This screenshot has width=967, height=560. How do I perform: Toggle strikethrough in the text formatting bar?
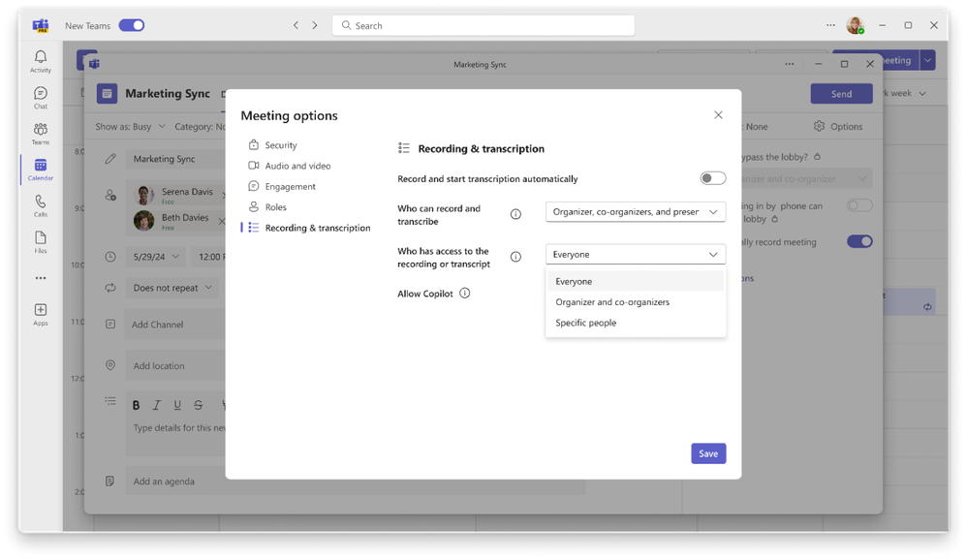click(198, 405)
